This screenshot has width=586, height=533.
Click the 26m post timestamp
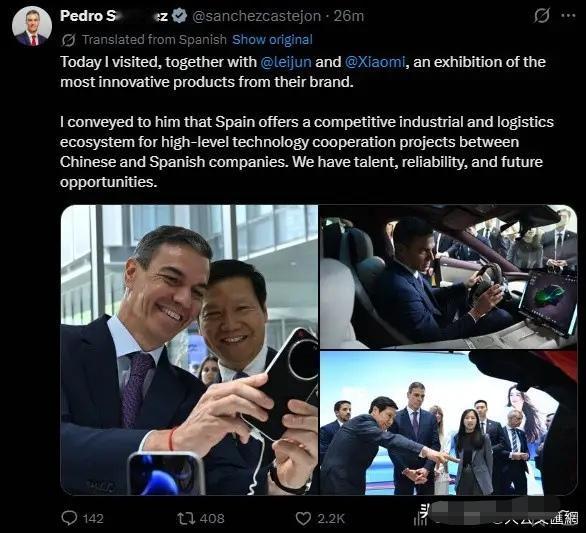pos(349,16)
